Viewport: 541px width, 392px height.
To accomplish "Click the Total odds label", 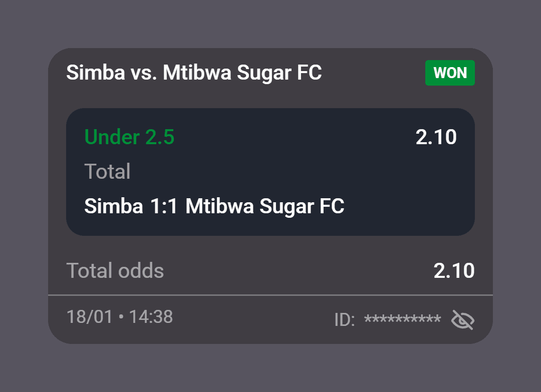I will pyautogui.click(x=115, y=270).
